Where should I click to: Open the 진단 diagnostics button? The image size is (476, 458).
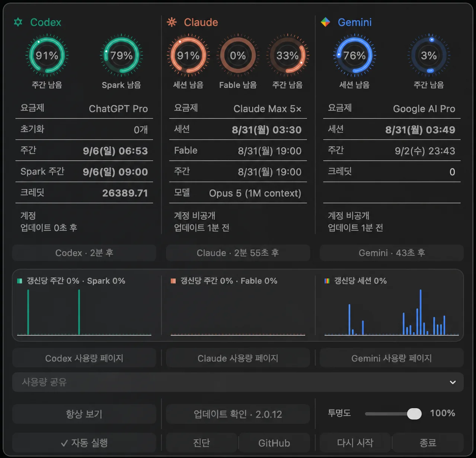201,443
